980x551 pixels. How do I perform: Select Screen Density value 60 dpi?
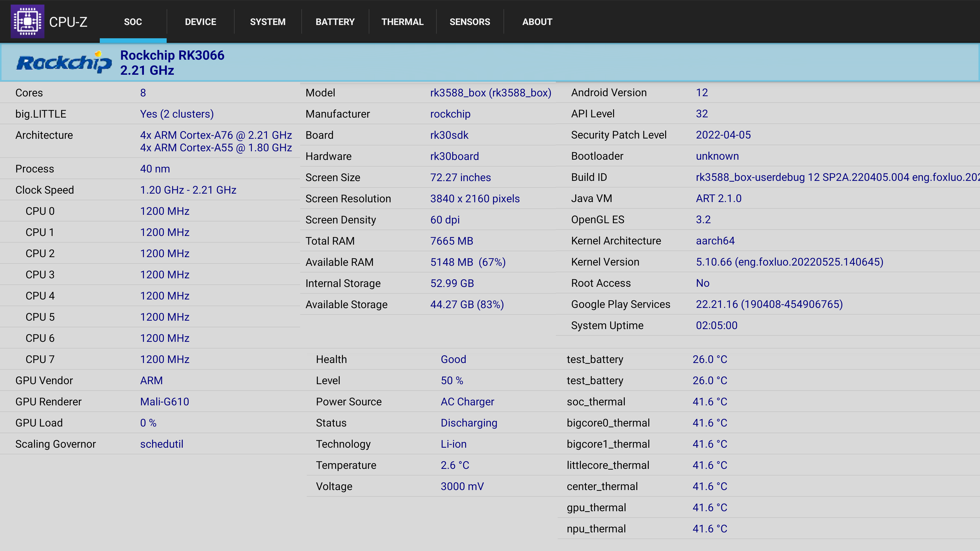click(445, 220)
